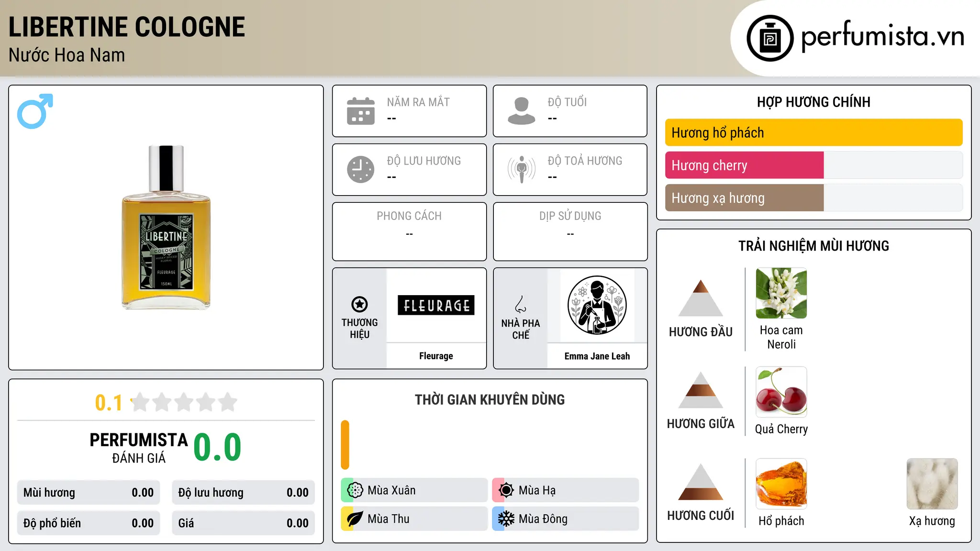The image size is (980, 551).
Task: Click the sillage icon beside Độ toả hương
Action: (522, 169)
